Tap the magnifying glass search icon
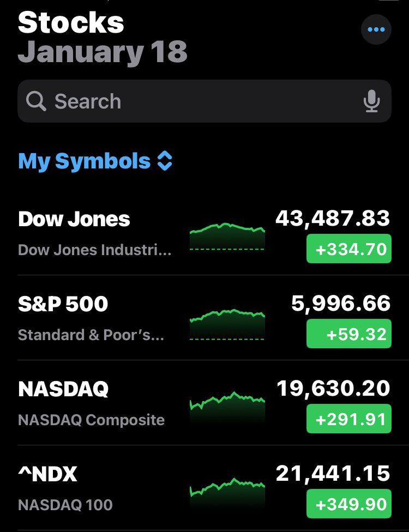Screen dimensions: 409x532 pyautogui.click(x=36, y=101)
